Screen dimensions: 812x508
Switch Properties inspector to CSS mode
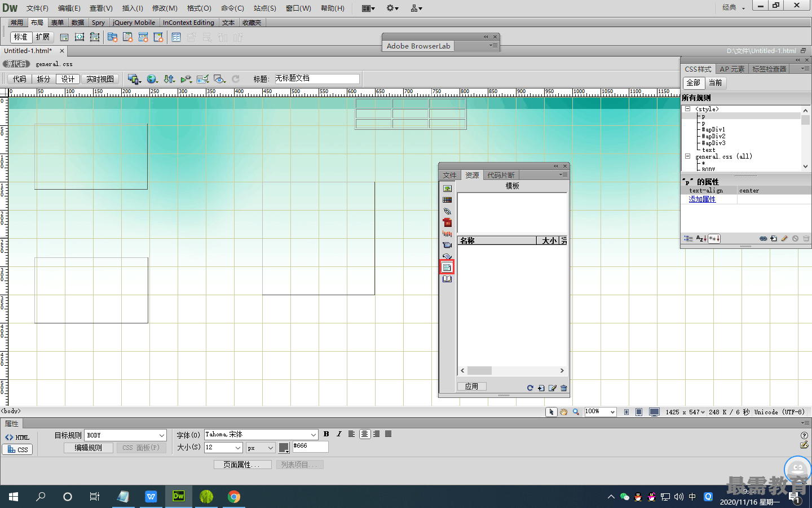click(x=17, y=449)
